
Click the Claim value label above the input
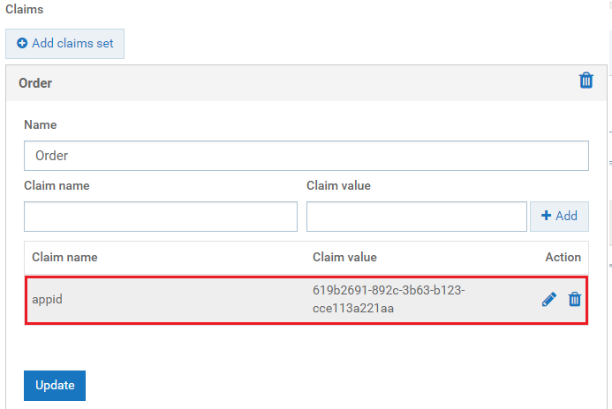(x=338, y=185)
